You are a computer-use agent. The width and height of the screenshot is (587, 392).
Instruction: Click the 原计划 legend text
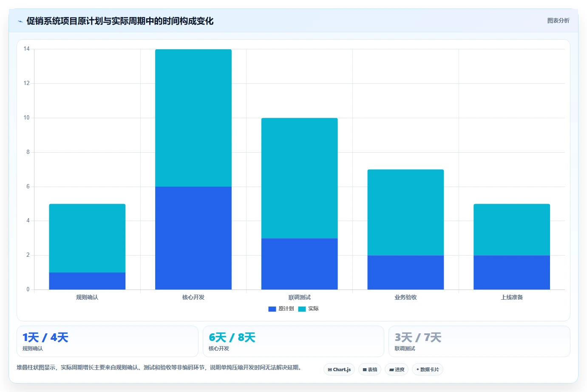tap(286, 309)
